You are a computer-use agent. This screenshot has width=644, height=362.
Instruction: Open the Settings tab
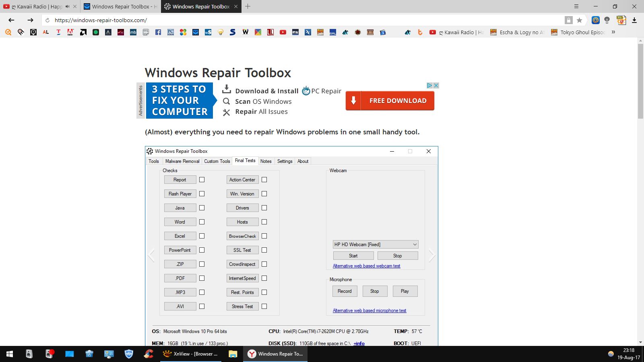(x=285, y=161)
